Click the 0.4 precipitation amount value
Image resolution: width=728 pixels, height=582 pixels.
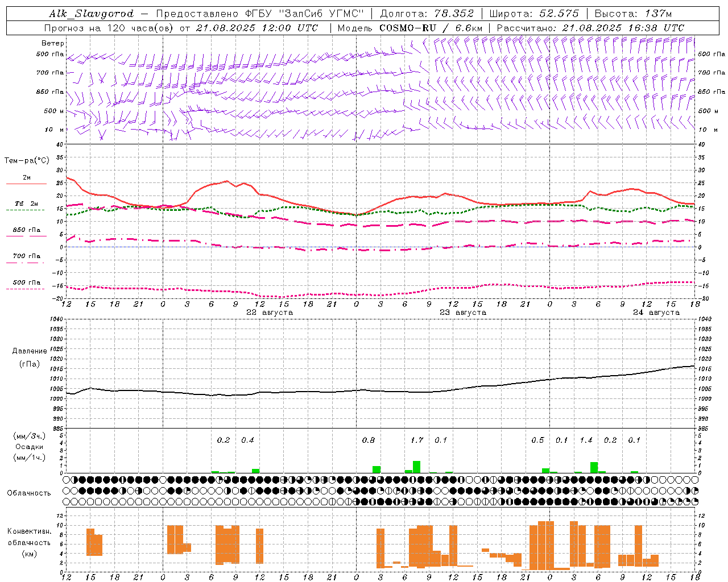point(247,440)
